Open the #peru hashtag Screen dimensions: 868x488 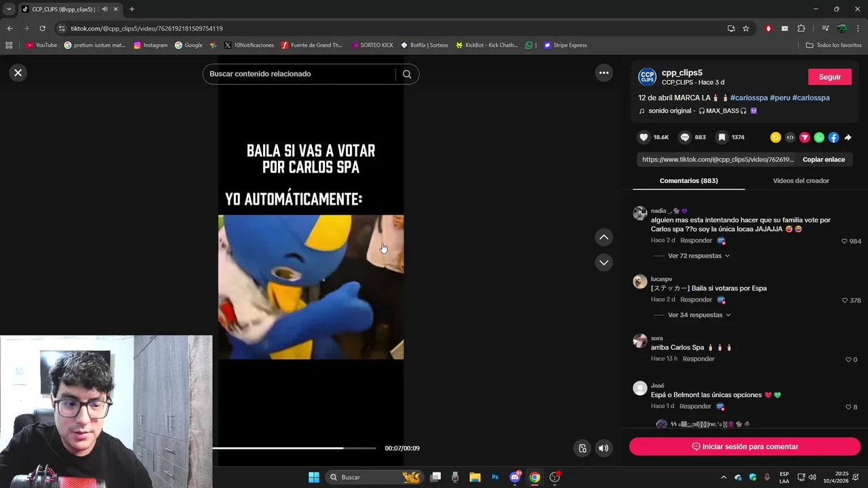780,98
